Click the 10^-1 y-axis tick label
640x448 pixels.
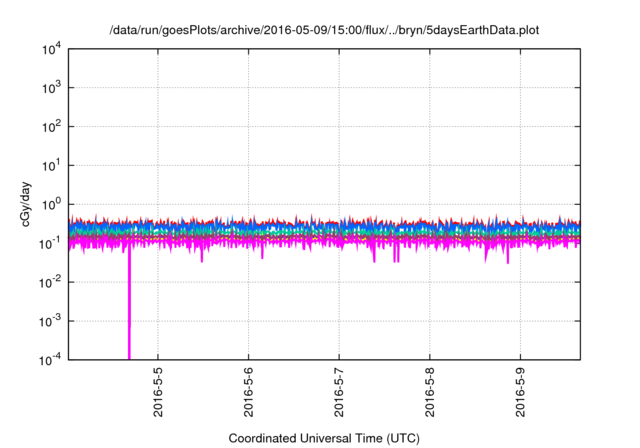(x=51, y=244)
